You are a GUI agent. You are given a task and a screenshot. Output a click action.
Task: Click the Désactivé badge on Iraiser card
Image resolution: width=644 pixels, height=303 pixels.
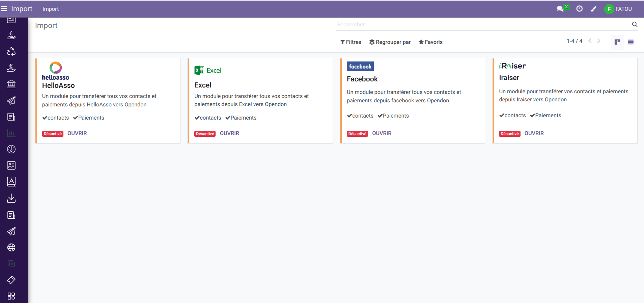point(510,134)
